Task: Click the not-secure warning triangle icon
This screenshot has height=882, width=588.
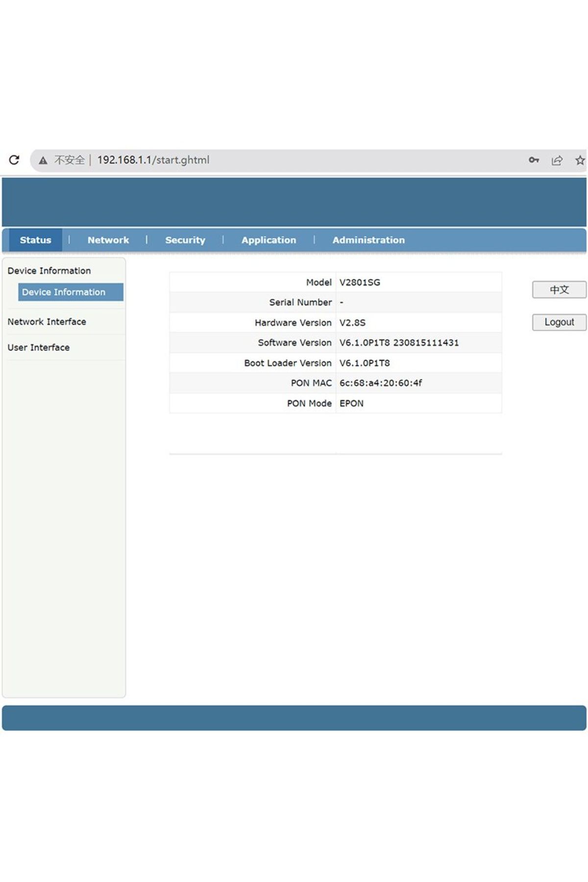Action: tap(43, 160)
